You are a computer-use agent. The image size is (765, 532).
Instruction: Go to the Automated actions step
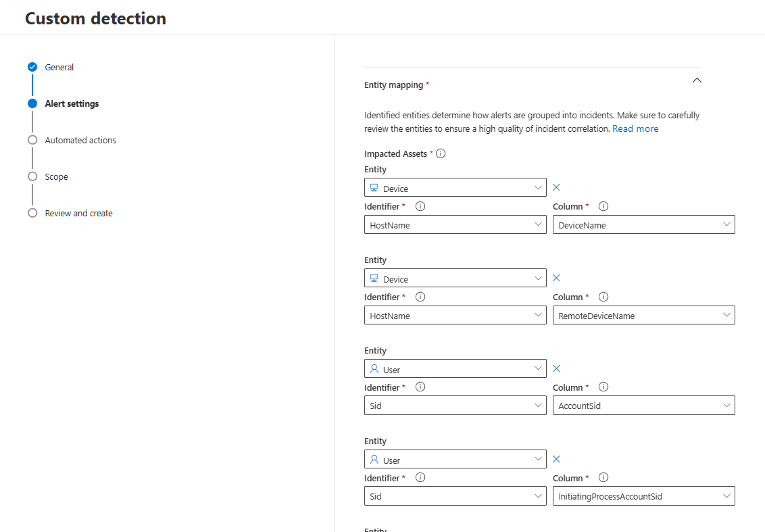point(80,140)
